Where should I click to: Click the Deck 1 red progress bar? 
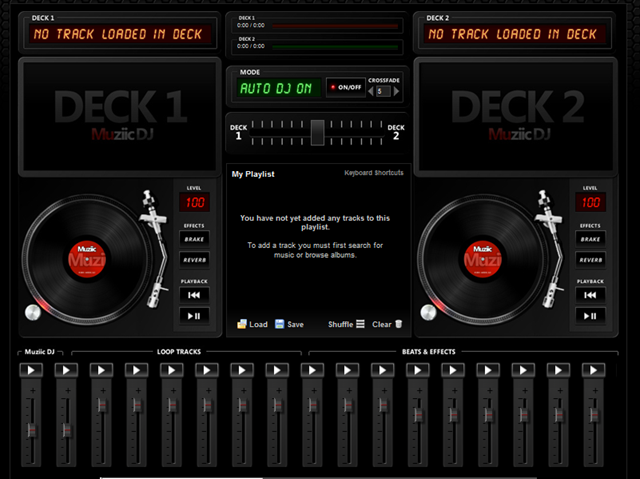click(x=335, y=26)
